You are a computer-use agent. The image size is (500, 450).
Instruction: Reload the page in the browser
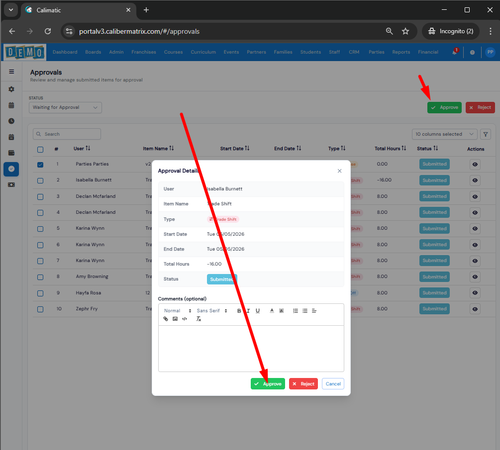tap(48, 31)
